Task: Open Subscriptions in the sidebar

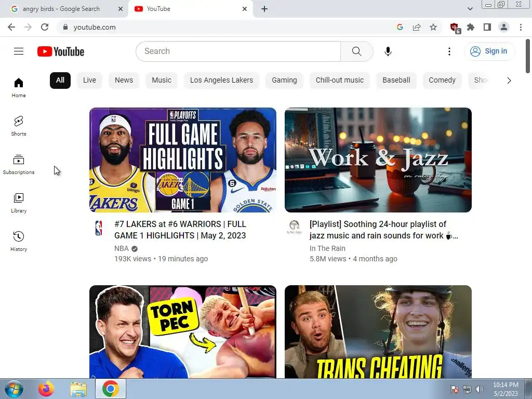Action: (x=19, y=165)
